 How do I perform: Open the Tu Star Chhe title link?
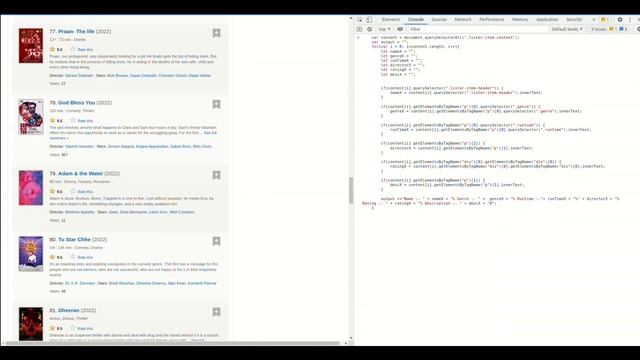74,240
